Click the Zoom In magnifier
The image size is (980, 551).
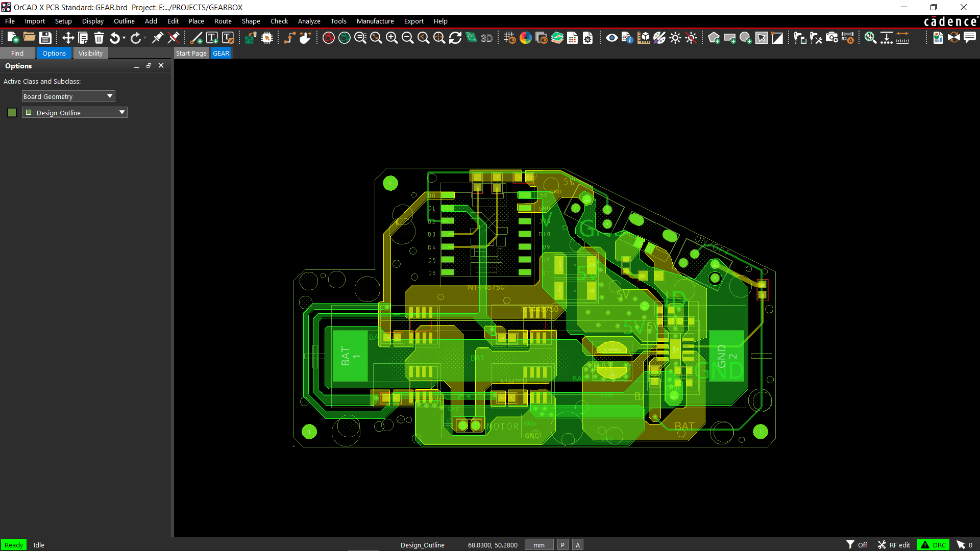[391, 38]
